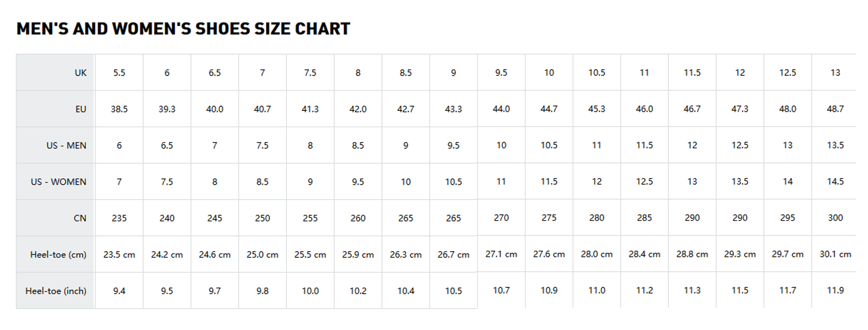Click the US - WOMEN row label
Image resolution: width=868 pixels, height=330 pixels.
click(x=58, y=182)
